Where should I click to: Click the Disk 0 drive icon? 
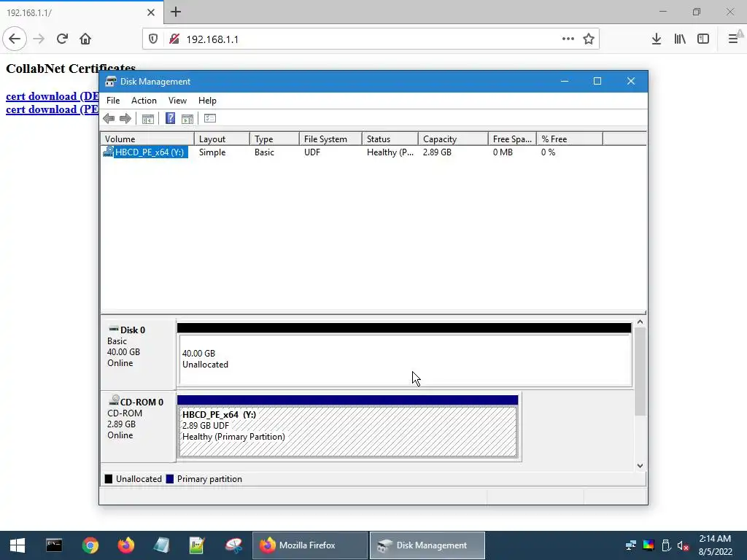pos(113,329)
